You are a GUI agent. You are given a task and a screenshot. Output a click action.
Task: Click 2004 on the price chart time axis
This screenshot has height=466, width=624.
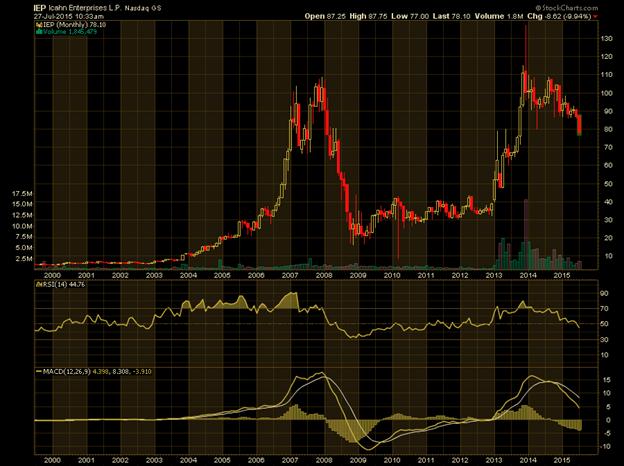188,275
